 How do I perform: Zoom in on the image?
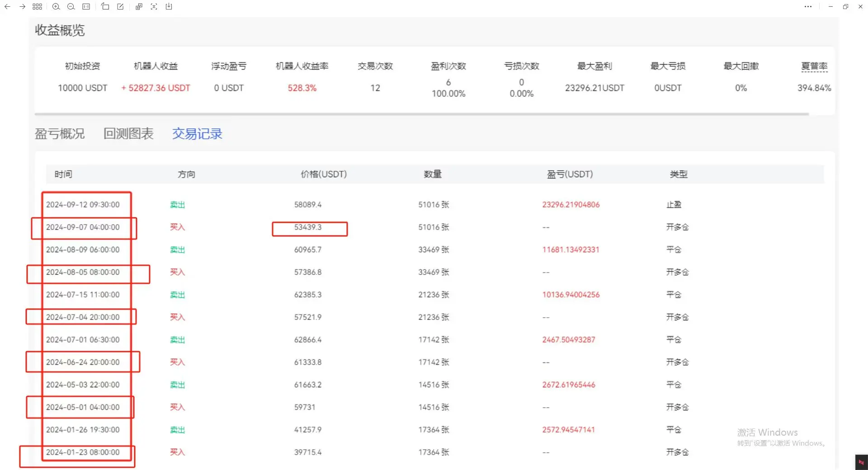(56, 7)
